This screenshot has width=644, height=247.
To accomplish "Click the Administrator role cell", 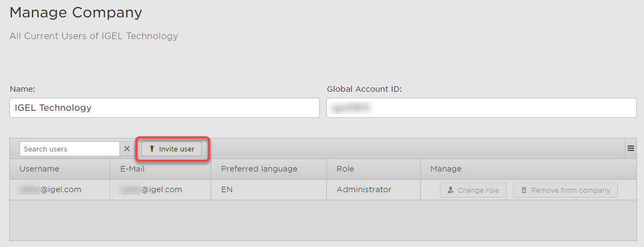I will (364, 189).
